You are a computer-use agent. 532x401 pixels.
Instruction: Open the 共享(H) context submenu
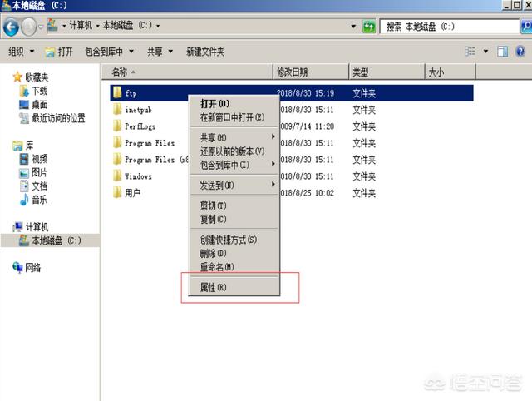coord(234,137)
